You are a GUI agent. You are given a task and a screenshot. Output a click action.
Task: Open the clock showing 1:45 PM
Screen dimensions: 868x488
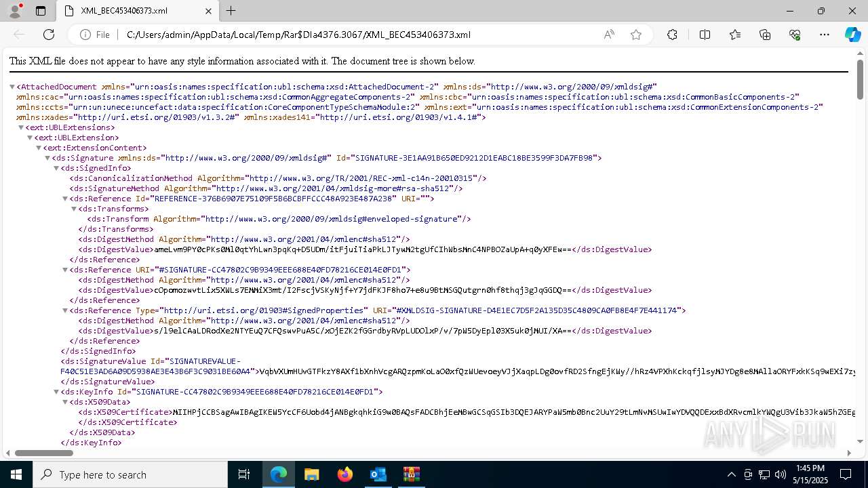tap(810, 474)
